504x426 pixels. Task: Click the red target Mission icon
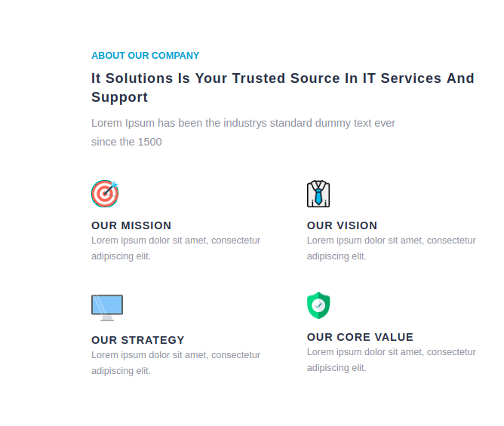(105, 194)
